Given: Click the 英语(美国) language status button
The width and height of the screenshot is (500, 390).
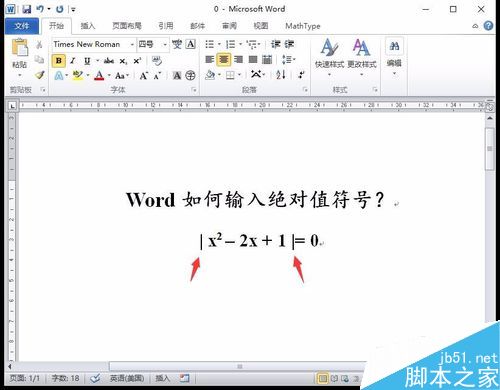Looking at the screenshot, I should pos(127,378).
